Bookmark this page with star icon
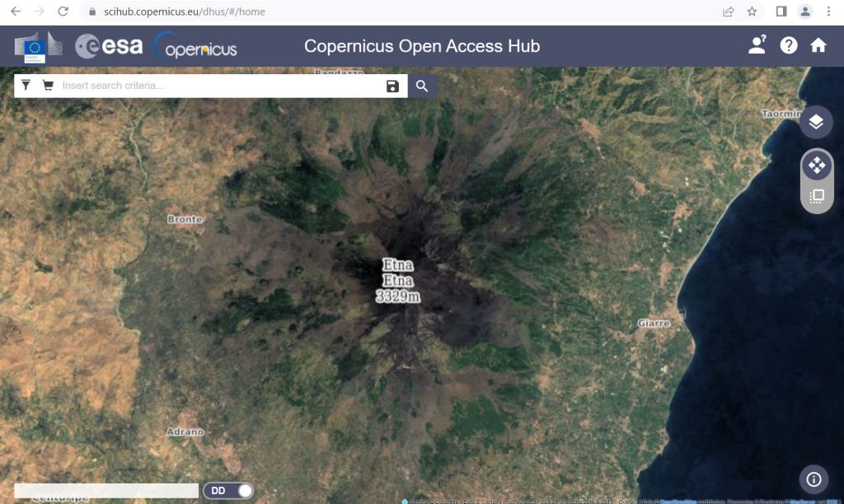Viewport: 844px width, 504px height. click(752, 12)
